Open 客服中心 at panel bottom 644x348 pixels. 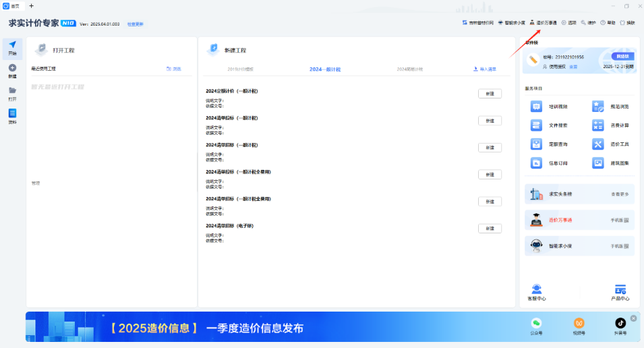pyautogui.click(x=536, y=293)
